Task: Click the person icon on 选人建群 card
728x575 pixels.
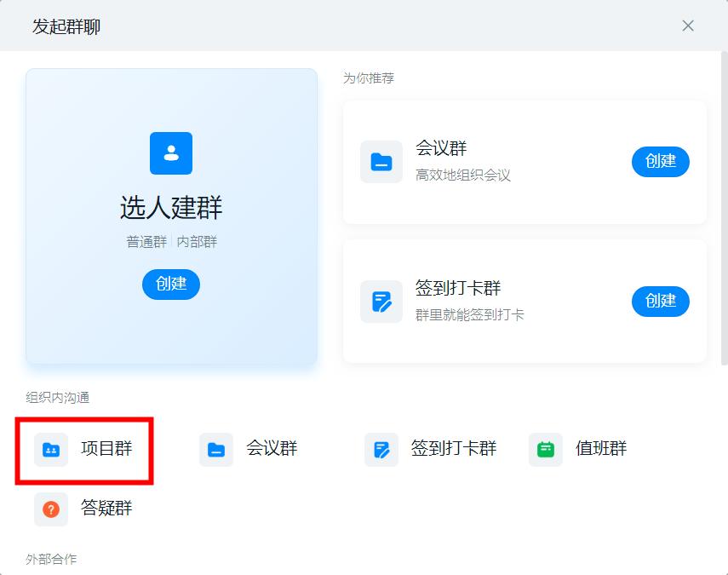Action: point(171,154)
